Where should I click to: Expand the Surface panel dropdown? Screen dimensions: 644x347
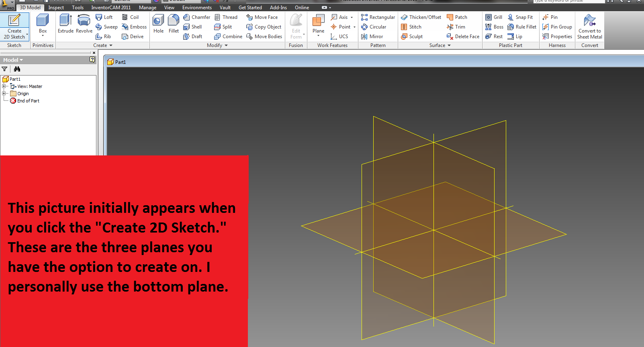440,45
